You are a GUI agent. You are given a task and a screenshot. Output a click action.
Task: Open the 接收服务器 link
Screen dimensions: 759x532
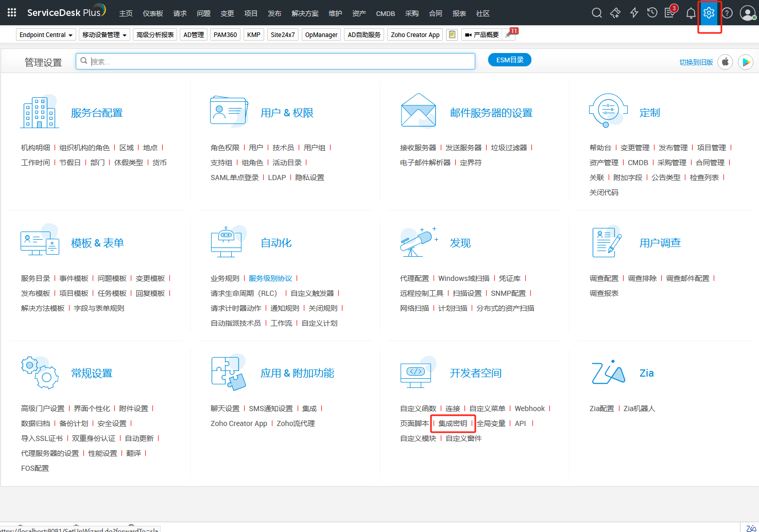(418, 148)
